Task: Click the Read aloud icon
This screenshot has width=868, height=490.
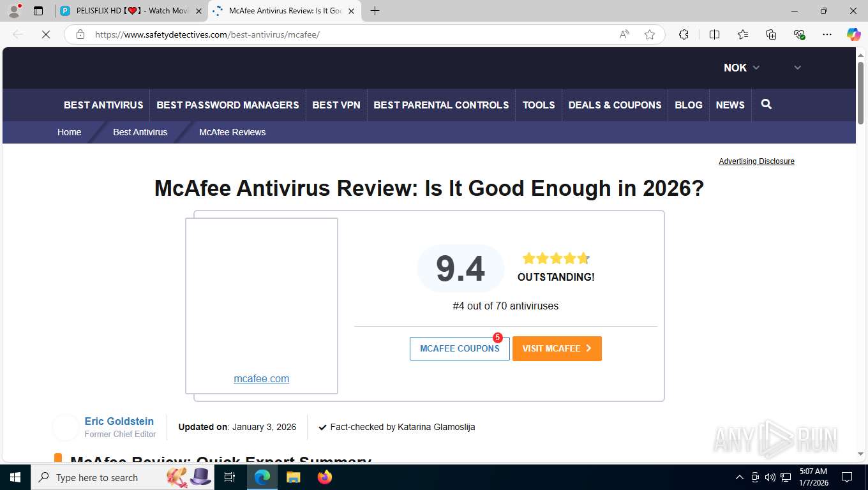Action: coord(624,34)
